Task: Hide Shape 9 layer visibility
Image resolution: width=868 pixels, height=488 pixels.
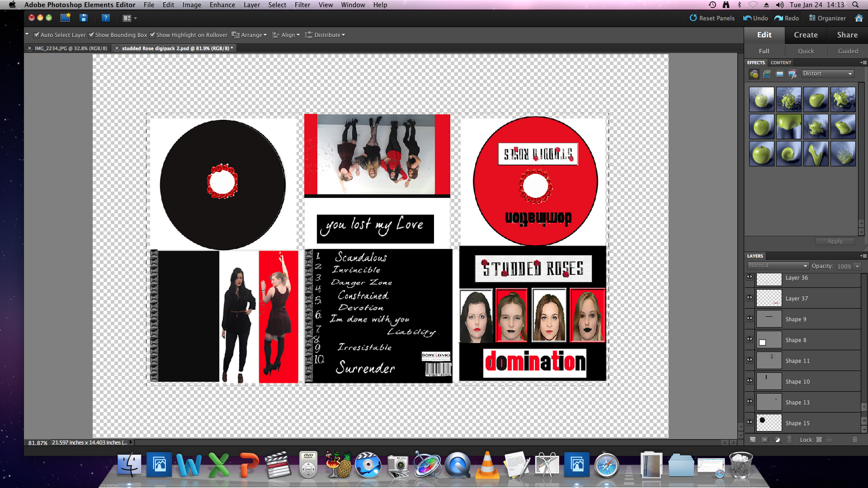Action: coord(750,318)
